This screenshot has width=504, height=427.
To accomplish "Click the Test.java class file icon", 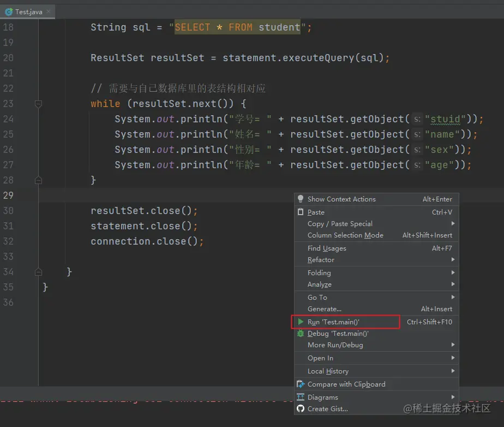I will point(9,12).
